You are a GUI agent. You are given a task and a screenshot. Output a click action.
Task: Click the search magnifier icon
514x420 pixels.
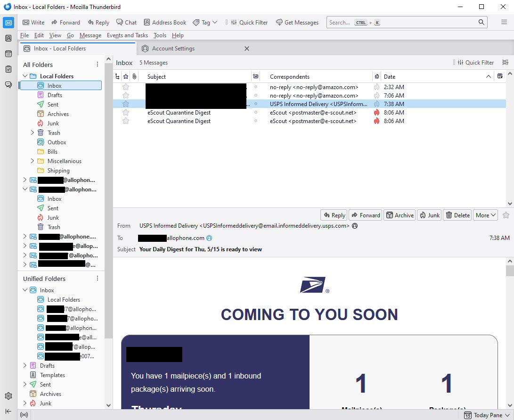click(481, 22)
